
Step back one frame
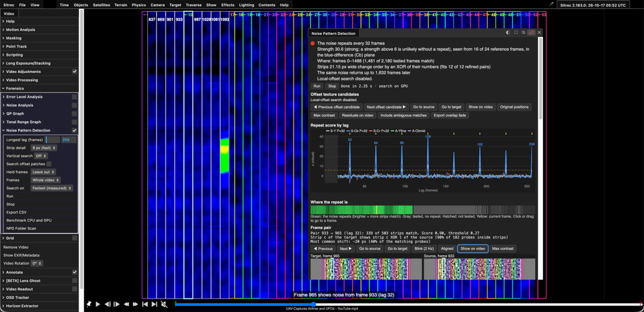tap(107, 304)
